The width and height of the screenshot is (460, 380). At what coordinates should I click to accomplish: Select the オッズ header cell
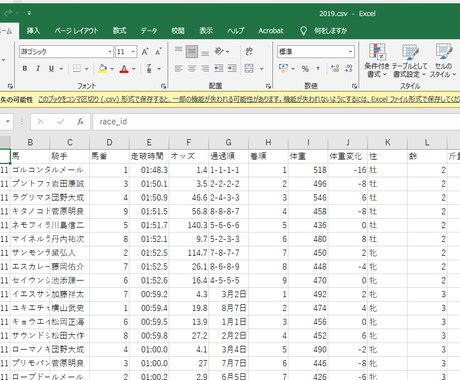click(189, 156)
